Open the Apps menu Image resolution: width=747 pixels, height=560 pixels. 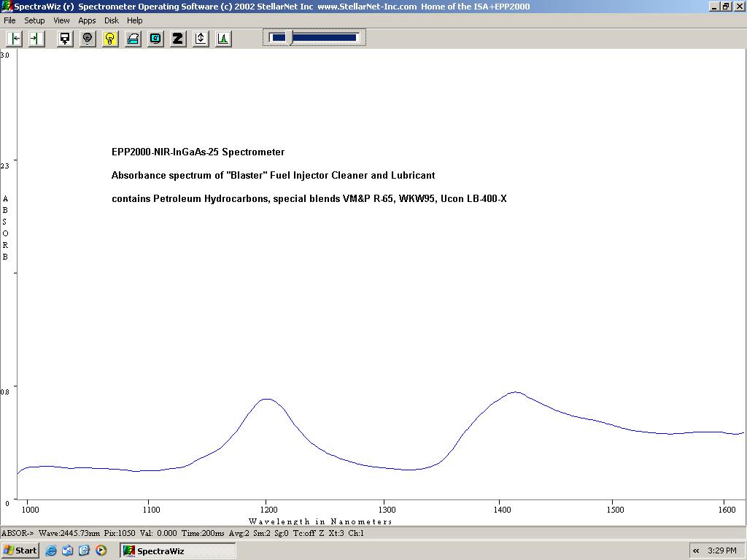coord(87,20)
